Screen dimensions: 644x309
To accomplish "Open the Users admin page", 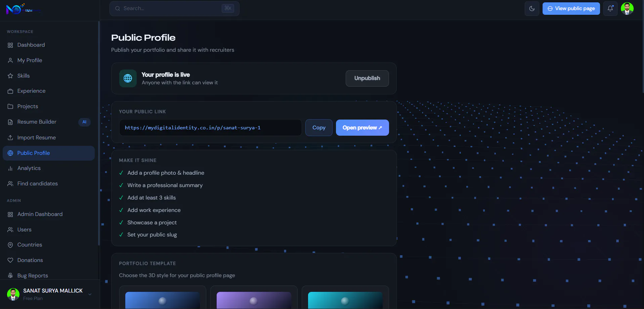I will coord(49,230).
